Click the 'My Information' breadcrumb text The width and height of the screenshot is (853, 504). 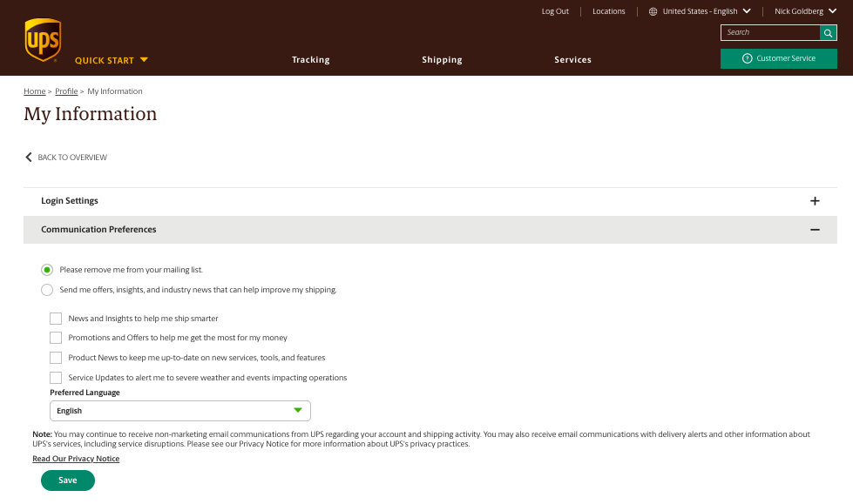point(115,91)
